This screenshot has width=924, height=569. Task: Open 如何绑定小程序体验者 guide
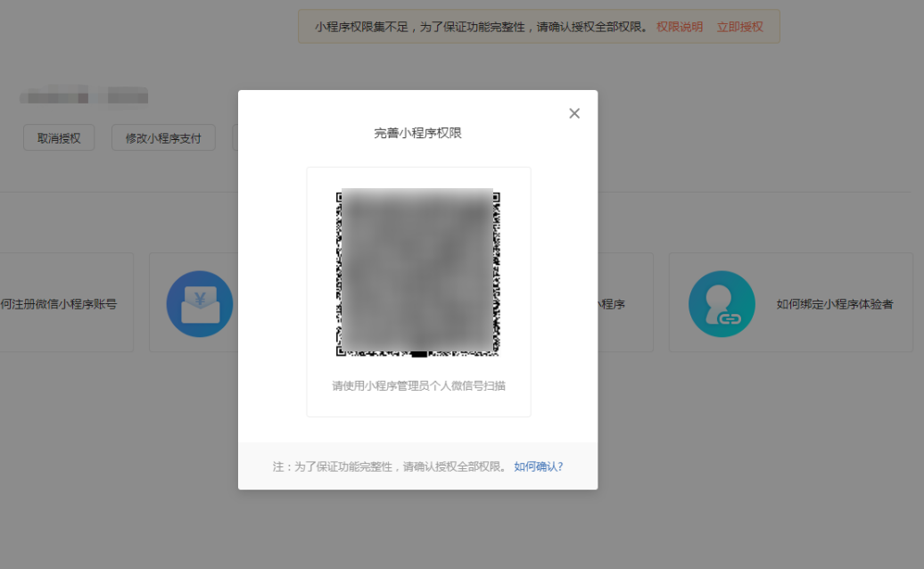[835, 304]
